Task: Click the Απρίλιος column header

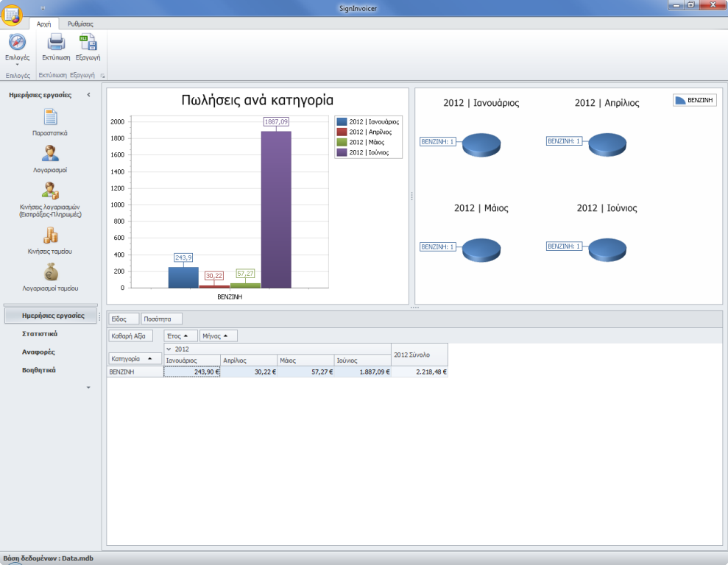Action: [x=249, y=360]
